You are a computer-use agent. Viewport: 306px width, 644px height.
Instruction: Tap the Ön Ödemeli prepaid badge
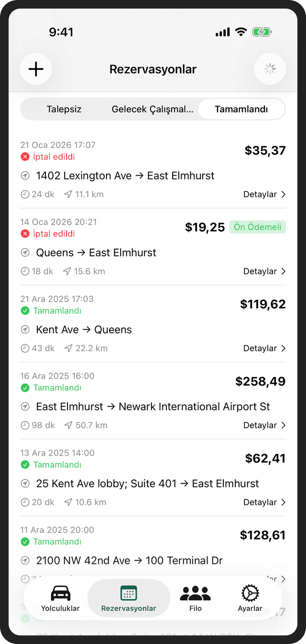(257, 227)
